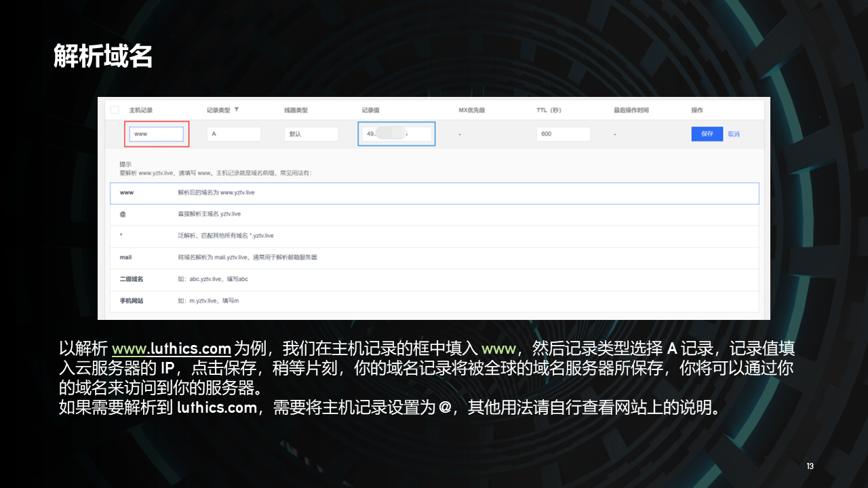The height and width of the screenshot is (488, 868).
Task: Click the slide title 解析域名
Action: (x=103, y=57)
